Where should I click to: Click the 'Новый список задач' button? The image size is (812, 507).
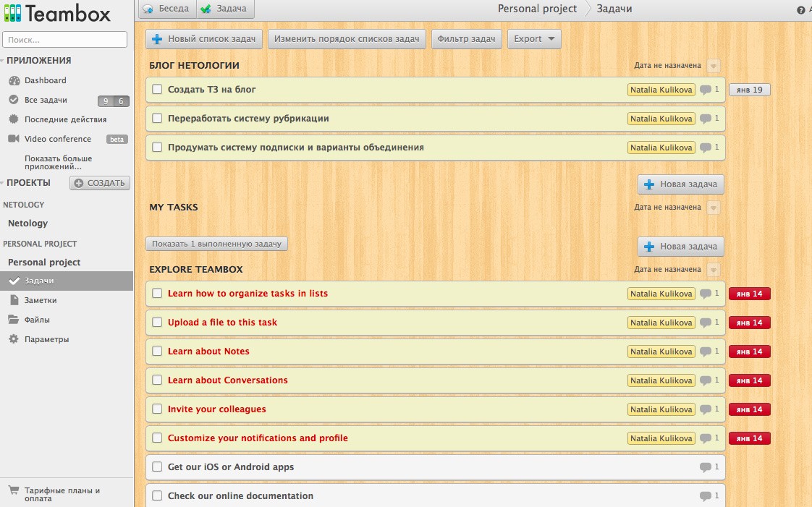[x=204, y=39]
